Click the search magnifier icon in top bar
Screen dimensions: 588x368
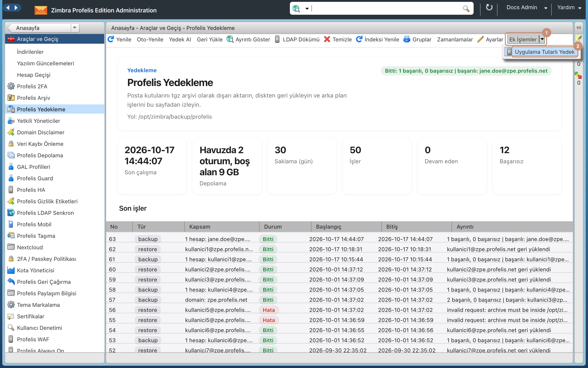pos(466,9)
